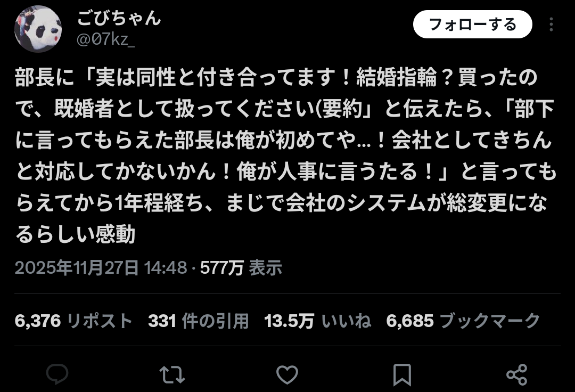
Task: Click the 6,685 ブックマーク count
Action: 463,321
